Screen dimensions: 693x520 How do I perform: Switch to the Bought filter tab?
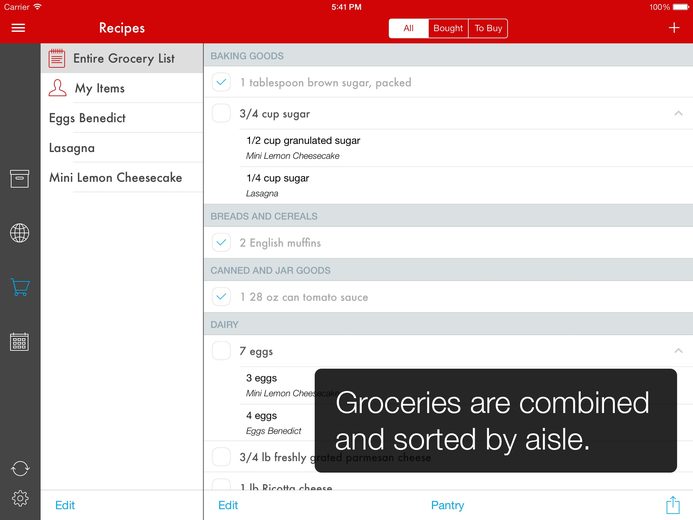tap(448, 28)
